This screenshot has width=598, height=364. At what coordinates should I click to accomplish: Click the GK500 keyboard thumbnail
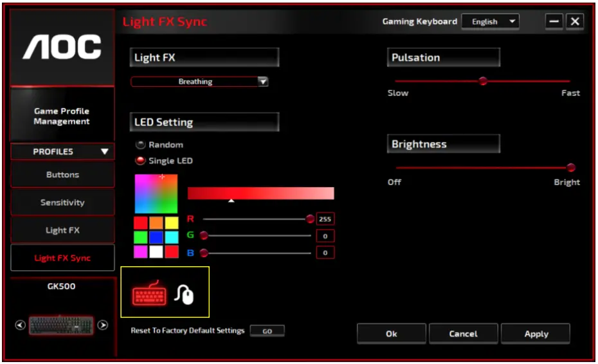pyautogui.click(x=61, y=325)
